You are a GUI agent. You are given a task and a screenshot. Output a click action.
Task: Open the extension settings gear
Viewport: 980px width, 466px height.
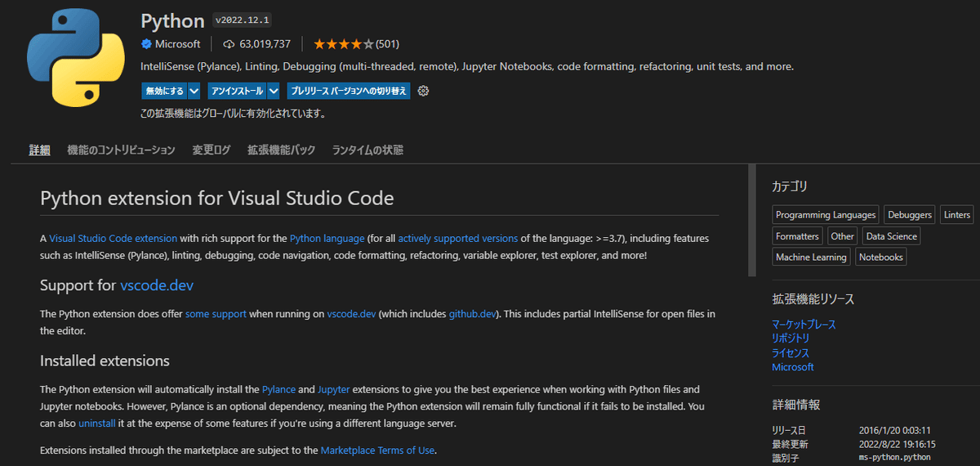tap(423, 91)
